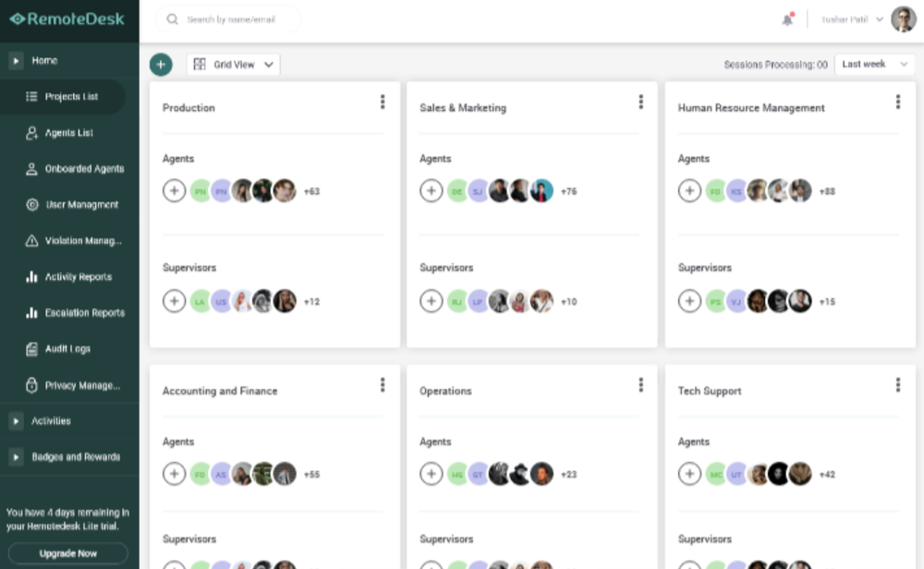The width and height of the screenshot is (924, 569).
Task: Show +63 more Production agents
Action: 311,192
